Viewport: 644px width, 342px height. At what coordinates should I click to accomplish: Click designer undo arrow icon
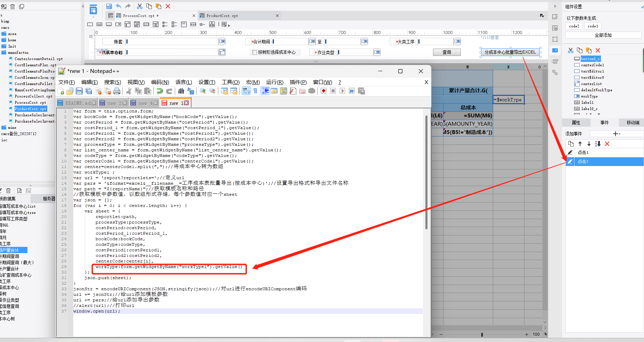coord(119,6)
